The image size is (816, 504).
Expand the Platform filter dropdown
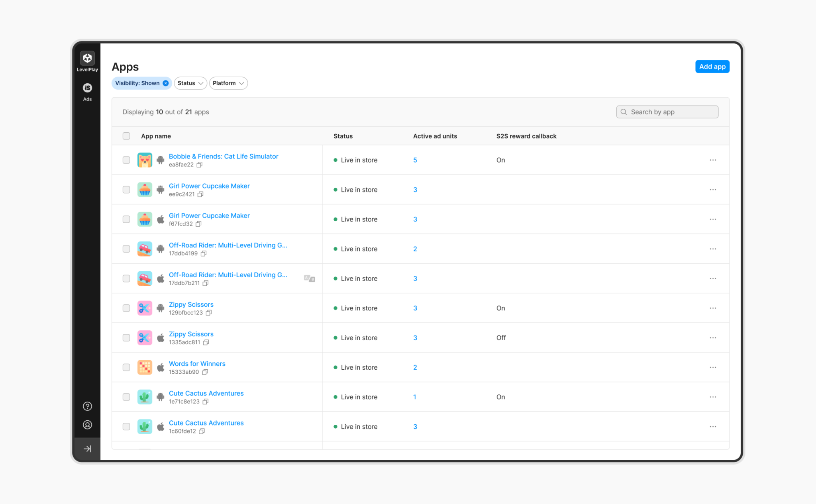pos(228,83)
